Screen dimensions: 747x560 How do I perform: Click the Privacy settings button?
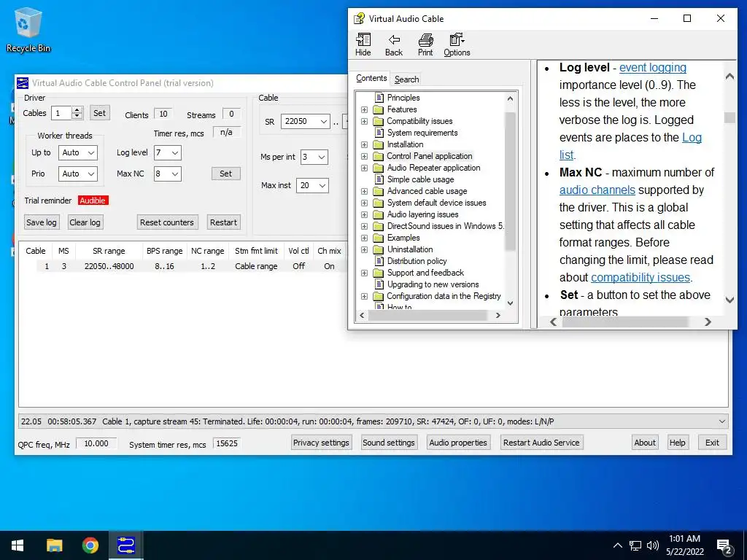[321, 443]
